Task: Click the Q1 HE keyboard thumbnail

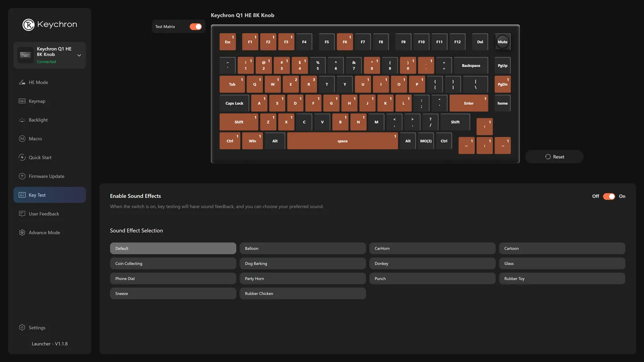Action: 25,55
